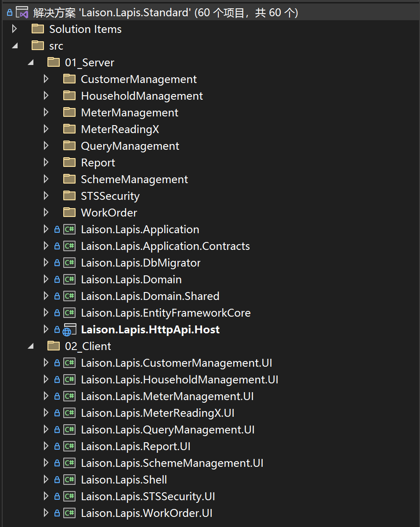
Task: Click the C# icon of Laison.Lapis.Report.UI
Action: (x=69, y=446)
